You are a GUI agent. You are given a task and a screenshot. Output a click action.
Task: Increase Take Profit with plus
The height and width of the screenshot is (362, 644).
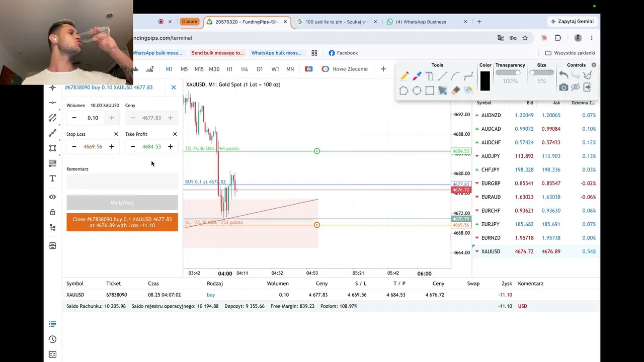click(171, 146)
